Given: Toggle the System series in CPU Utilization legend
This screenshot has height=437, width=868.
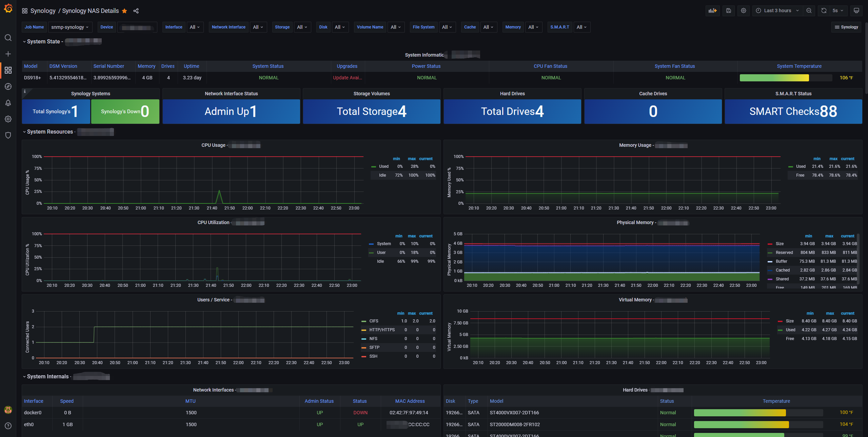Looking at the screenshot, I should pos(384,244).
